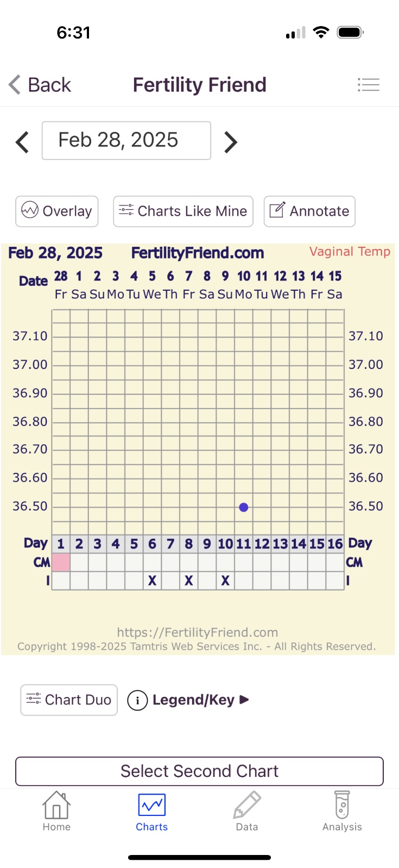Tap the Back arrow icon

click(15, 85)
